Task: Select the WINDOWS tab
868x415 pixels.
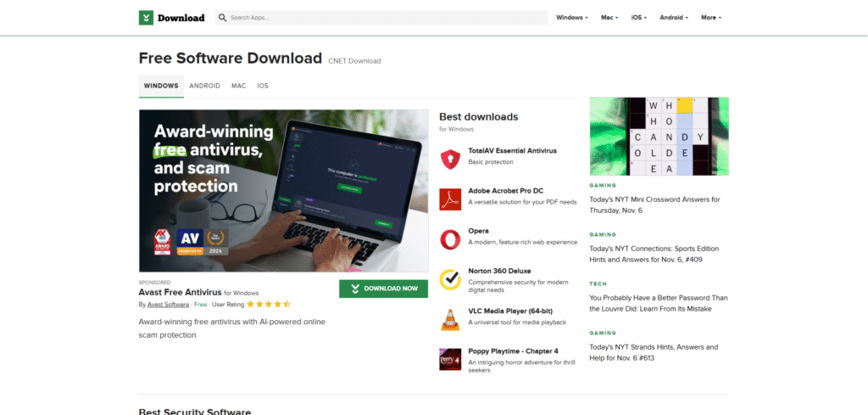Action: click(x=161, y=87)
